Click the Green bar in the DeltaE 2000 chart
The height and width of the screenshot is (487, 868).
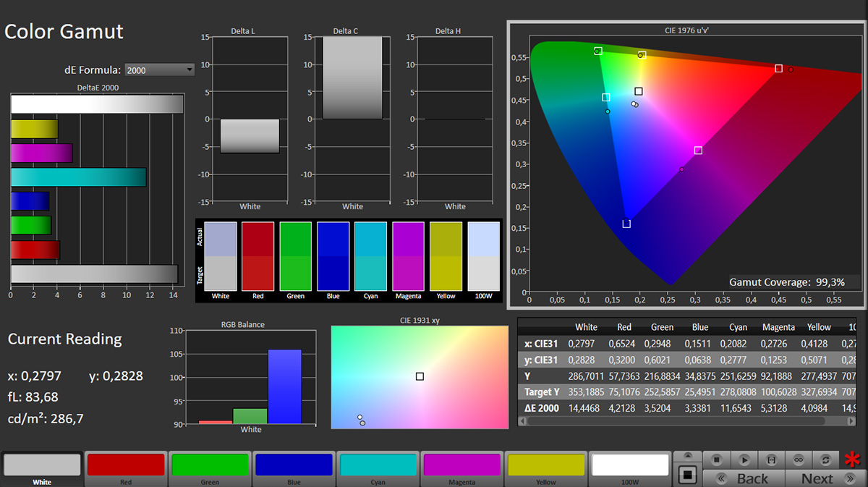[x=31, y=226]
